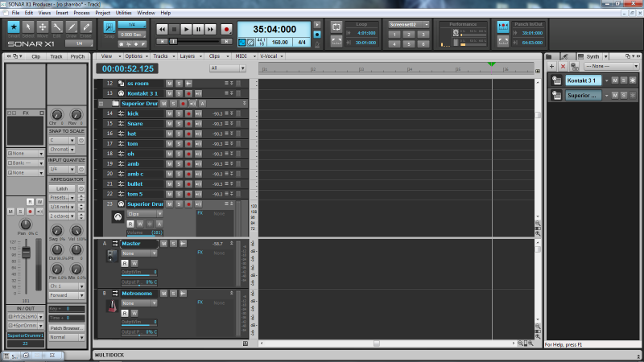Mute Kontakt 3 1 in synth rack
The height and width of the screenshot is (362, 644).
615,80
